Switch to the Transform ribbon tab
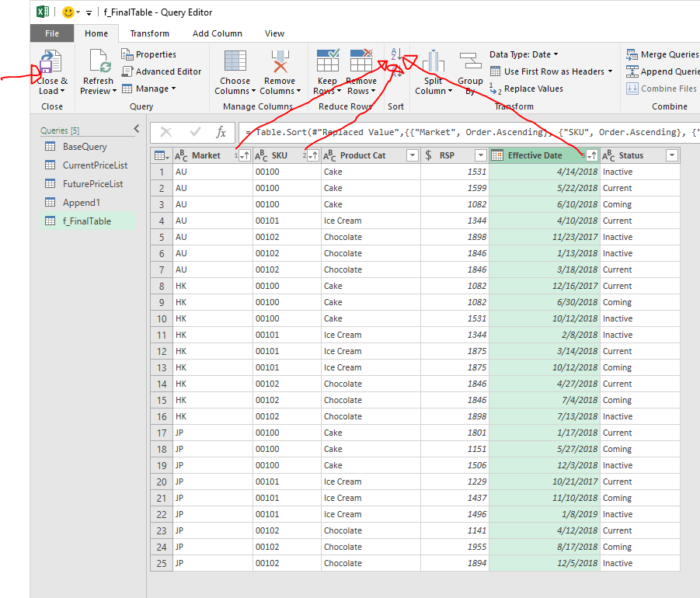The height and width of the screenshot is (598, 700). click(x=149, y=33)
